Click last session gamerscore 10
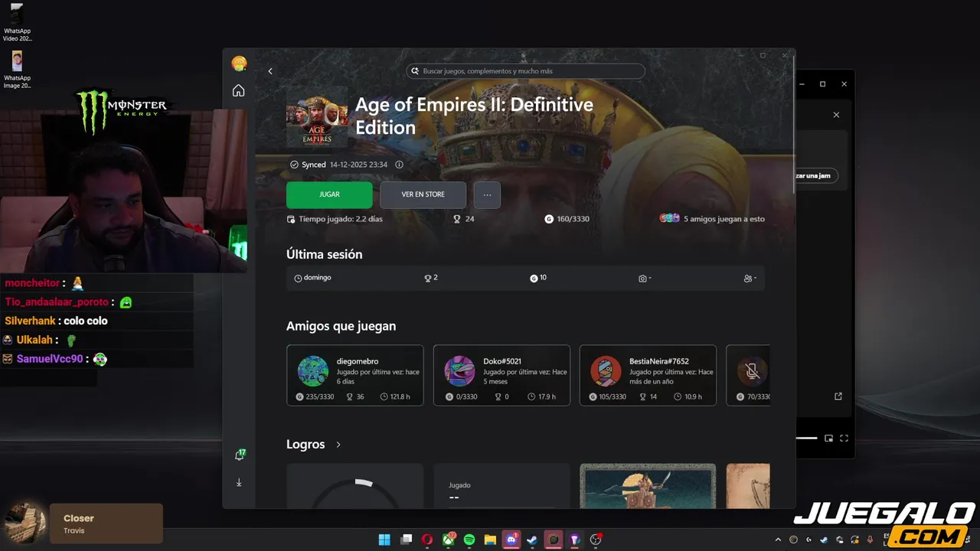The height and width of the screenshot is (551, 980). pyautogui.click(x=538, y=278)
